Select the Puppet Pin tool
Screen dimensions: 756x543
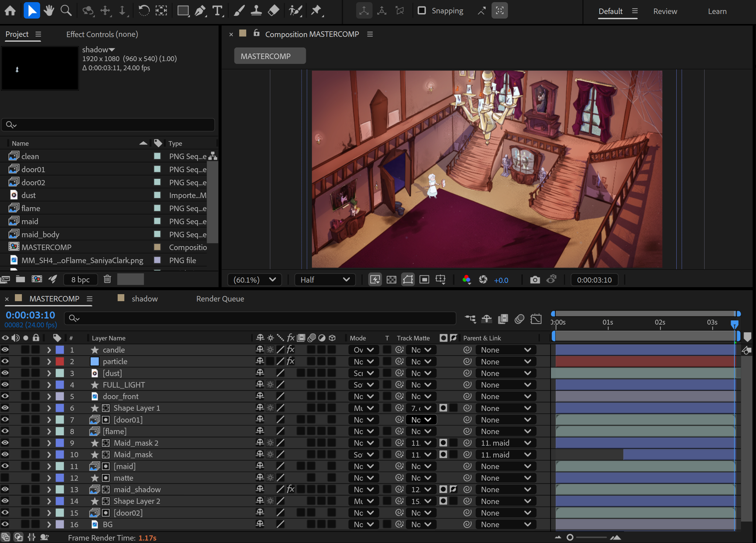316,11
